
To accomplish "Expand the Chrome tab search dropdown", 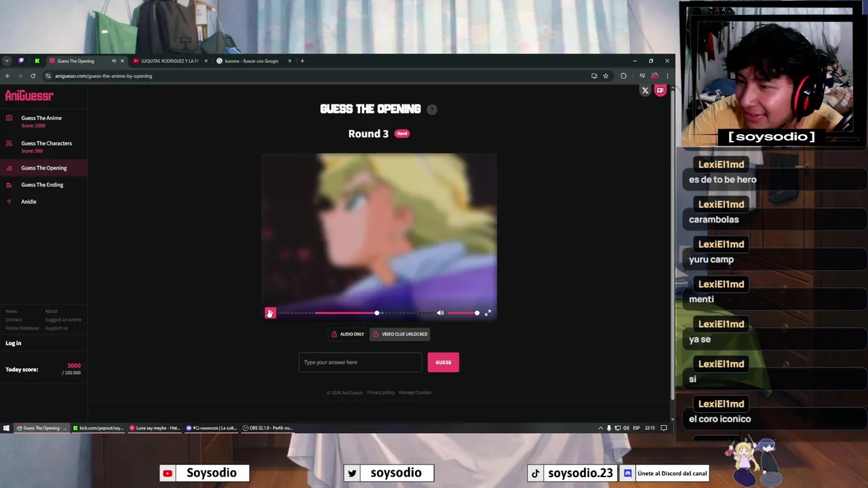I will click(x=7, y=61).
